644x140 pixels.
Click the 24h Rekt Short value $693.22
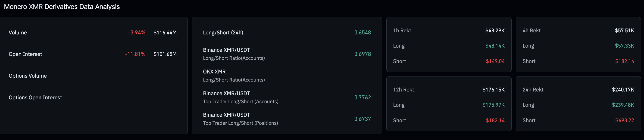(625, 121)
